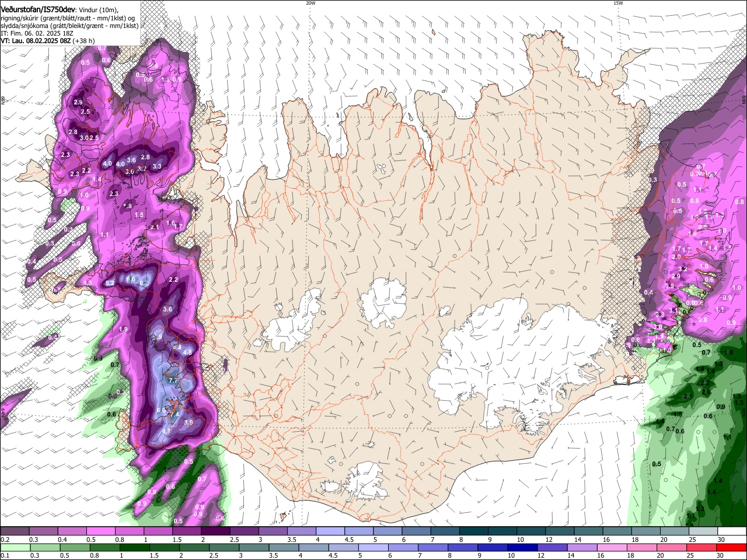Click the 'VT: Lau. 08.02.2025 08Z' valid time
This screenshot has height=560, width=747.
click(x=36, y=41)
